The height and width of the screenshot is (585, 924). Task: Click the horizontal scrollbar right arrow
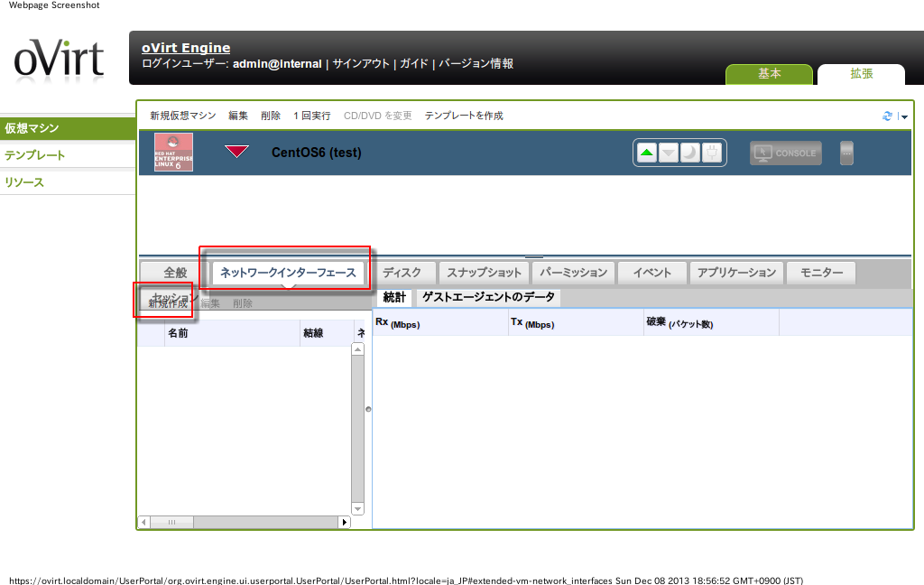click(x=344, y=522)
